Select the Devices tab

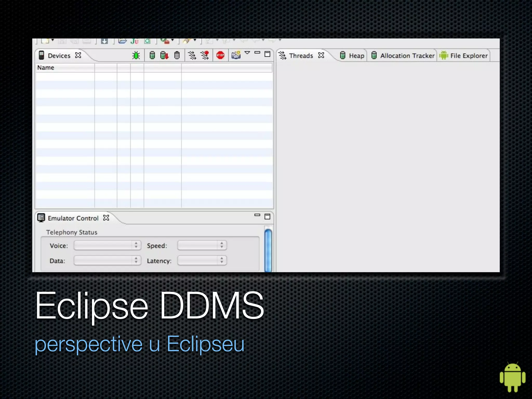[x=59, y=56]
